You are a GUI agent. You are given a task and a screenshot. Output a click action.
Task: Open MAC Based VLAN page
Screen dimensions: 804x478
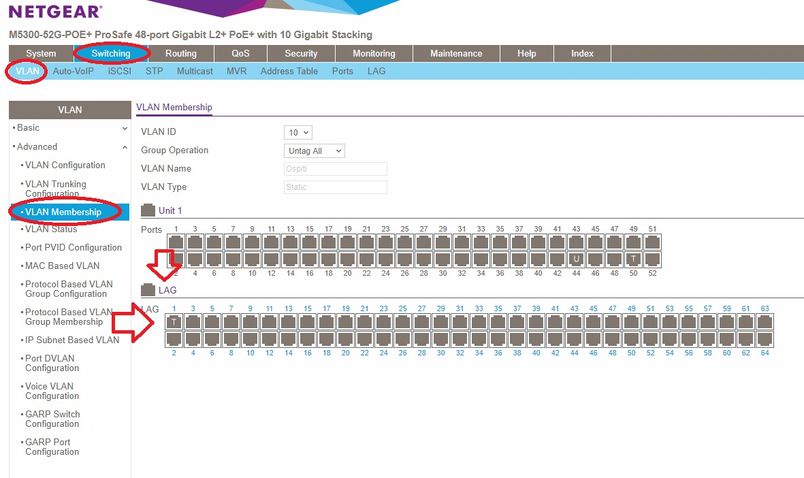[x=62, y=266]
